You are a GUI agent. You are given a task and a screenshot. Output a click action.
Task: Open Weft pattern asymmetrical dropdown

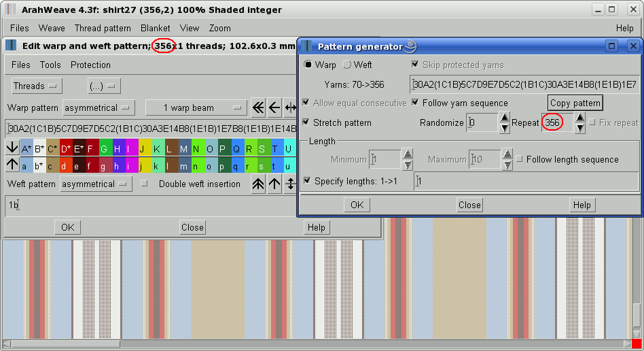[96, 184]
